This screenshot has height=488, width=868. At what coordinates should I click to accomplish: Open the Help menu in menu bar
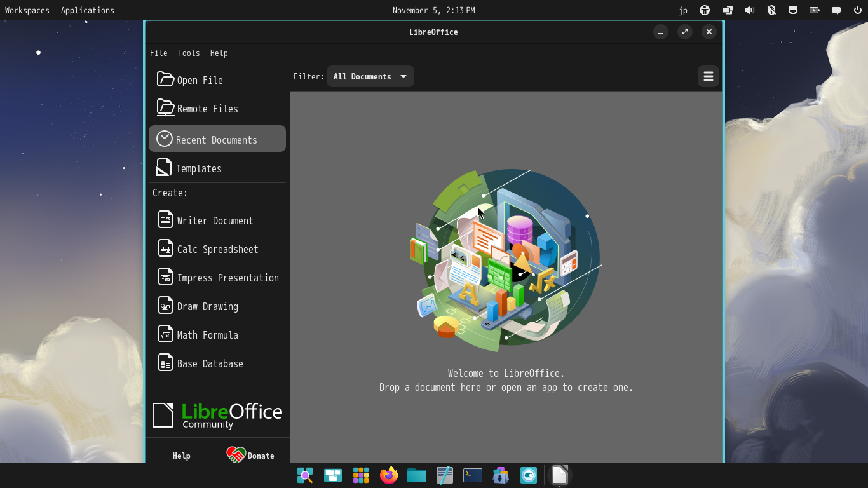[219, 53]
